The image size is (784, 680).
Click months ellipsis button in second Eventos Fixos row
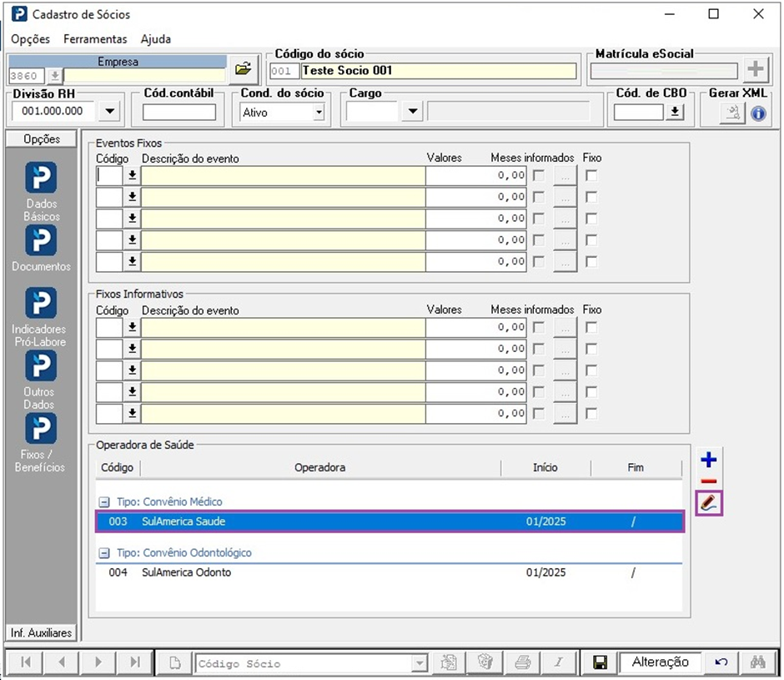(x=565, y=197)
